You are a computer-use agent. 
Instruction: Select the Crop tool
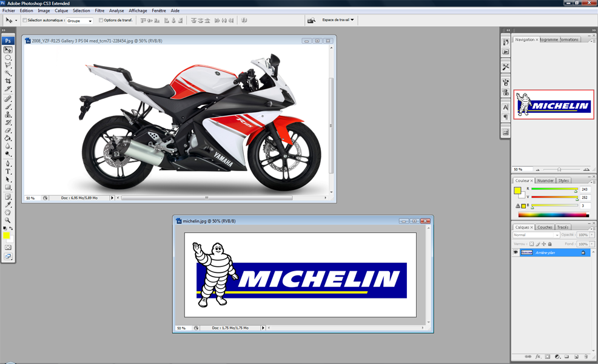(x=8, y=81)
